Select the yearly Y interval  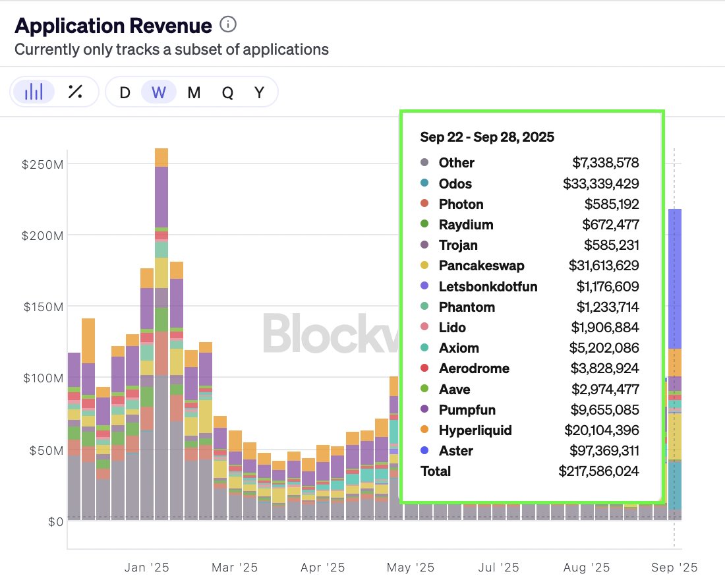click(260, 92)
